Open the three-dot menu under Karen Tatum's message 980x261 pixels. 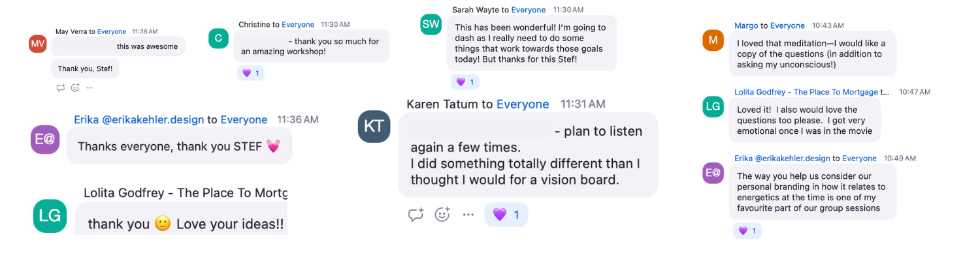[x=468, y=215]
